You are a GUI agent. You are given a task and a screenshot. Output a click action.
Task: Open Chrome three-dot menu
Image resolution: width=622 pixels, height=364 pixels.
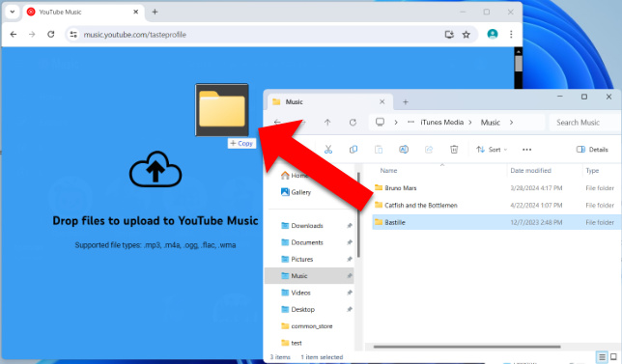(x=511, y=35)
